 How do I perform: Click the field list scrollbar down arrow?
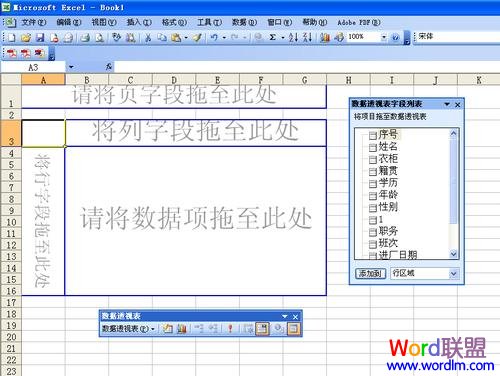pos(453,254)
